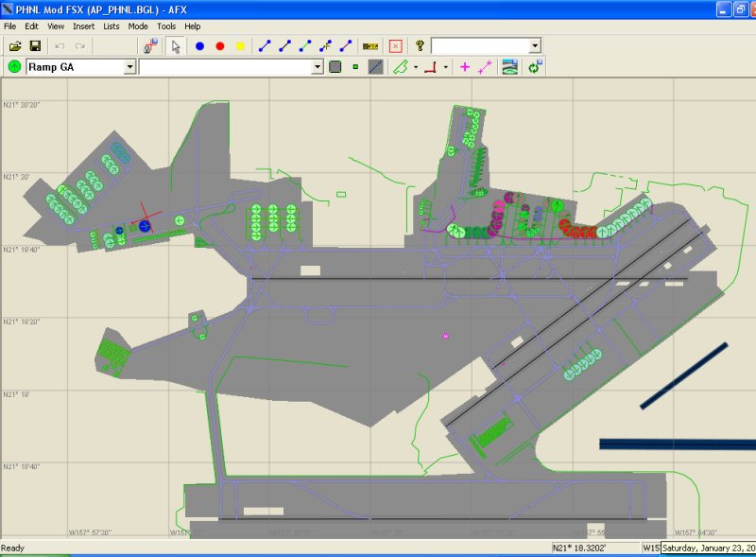Click the green parking circle button left of Ramp GA
This screenshot has height=557, width=756.
[x=15, y=67]
